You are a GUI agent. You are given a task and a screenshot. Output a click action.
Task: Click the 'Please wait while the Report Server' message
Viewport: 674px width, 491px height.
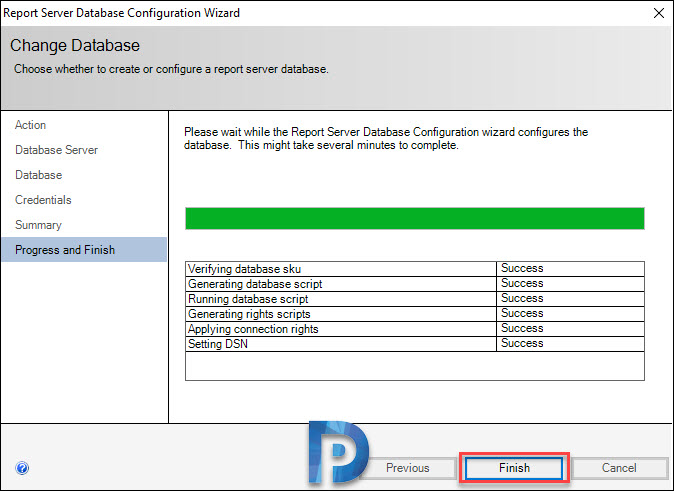(x=386, y=138)
